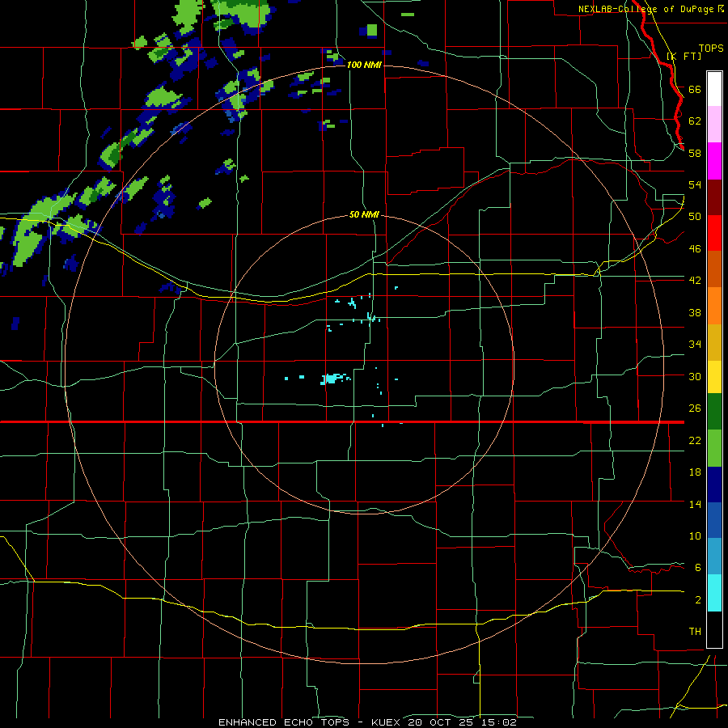Pick the dark green legend swatch
728x728 pixels.
click(714, 412)
